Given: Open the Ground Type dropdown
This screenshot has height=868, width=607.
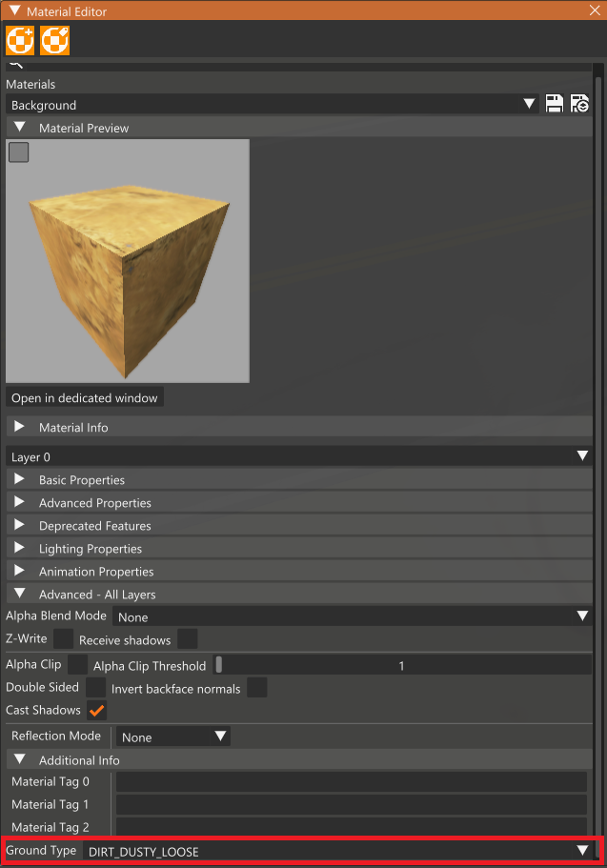Looking at the screenshot, I should click(337, 851).
